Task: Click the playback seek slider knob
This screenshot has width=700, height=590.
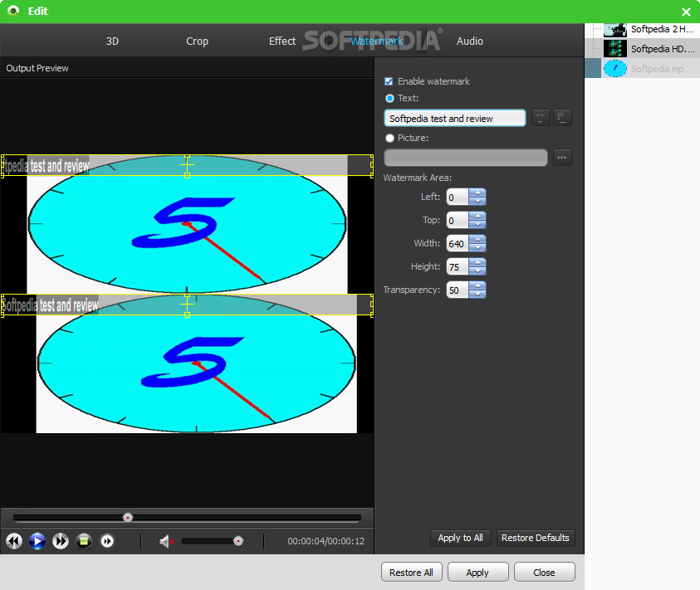Action: pyautogui.click(x=128, y=517)
